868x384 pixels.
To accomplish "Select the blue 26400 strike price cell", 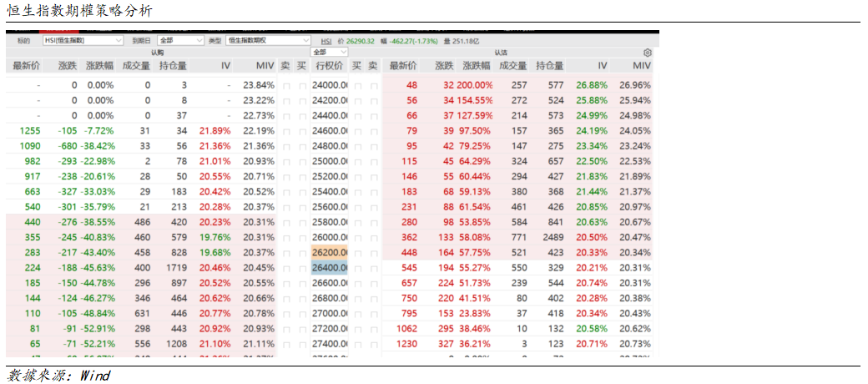I will click(x=329, y=268).
